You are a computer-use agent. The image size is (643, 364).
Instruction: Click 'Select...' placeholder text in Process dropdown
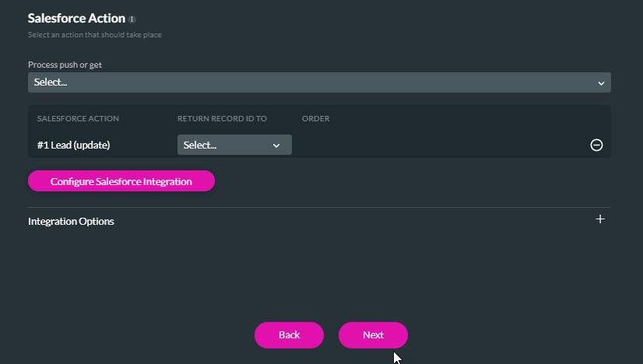(51, 82)
